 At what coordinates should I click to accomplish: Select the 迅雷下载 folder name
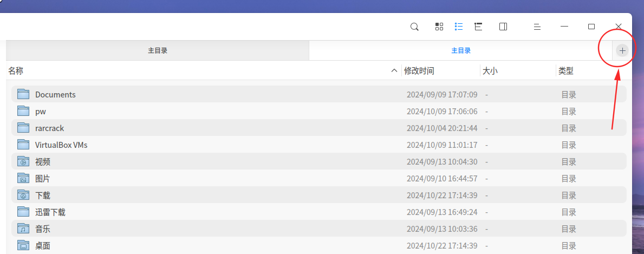pyautogui.click(x=50, y=212)
